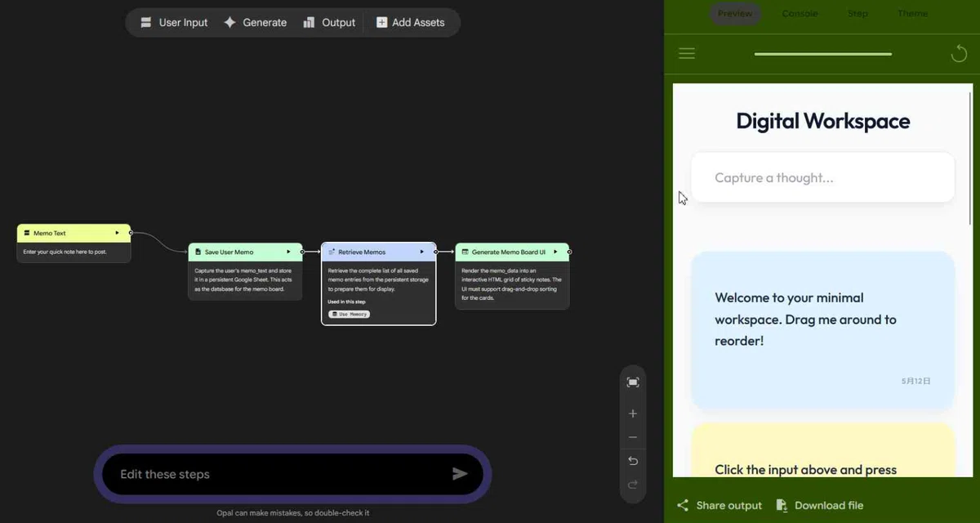Click the Capture a thought field

822,177
